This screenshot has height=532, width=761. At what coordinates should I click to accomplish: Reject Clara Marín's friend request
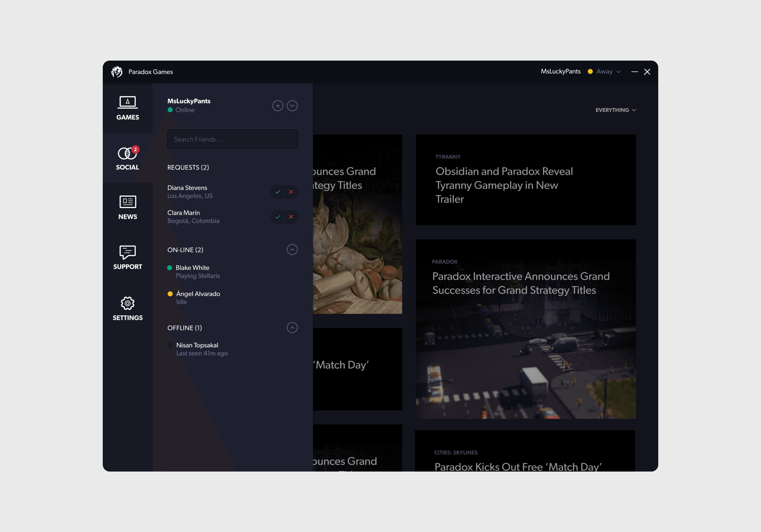291,217
